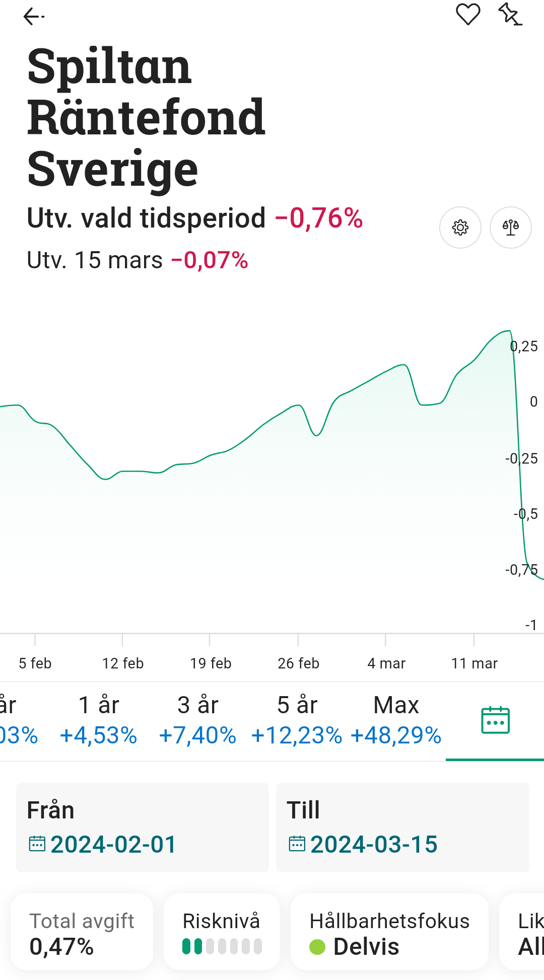Image resolution: width=544 pixels, height=980 pixels.
Task: Click calendar icon in the Till field
Action: click(x=297, y=844)
